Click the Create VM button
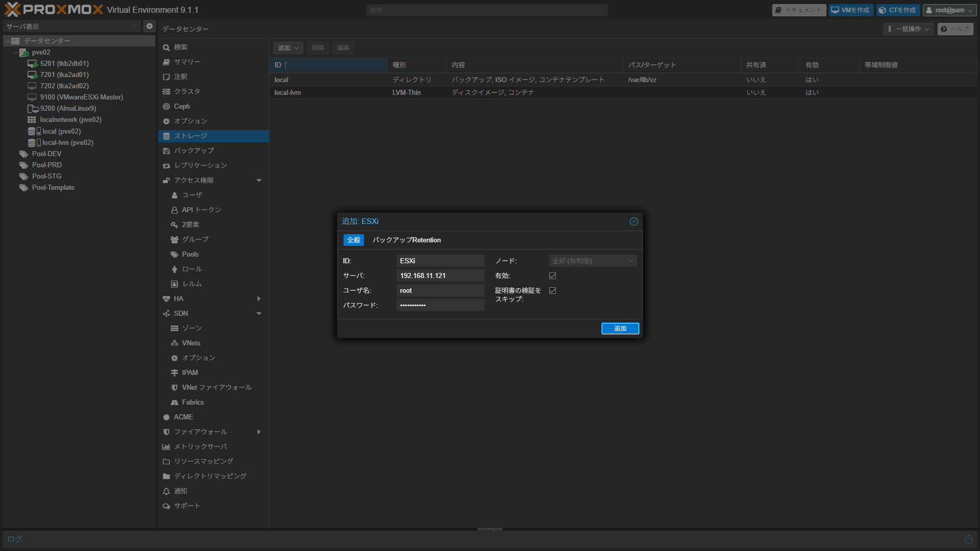This screenshot has height=551, width=980. tap(850, 10)
